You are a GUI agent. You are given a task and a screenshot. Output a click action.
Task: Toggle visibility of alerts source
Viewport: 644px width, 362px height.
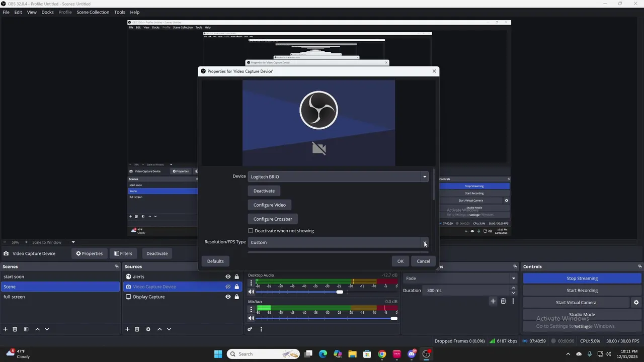(x=228, y=277)
